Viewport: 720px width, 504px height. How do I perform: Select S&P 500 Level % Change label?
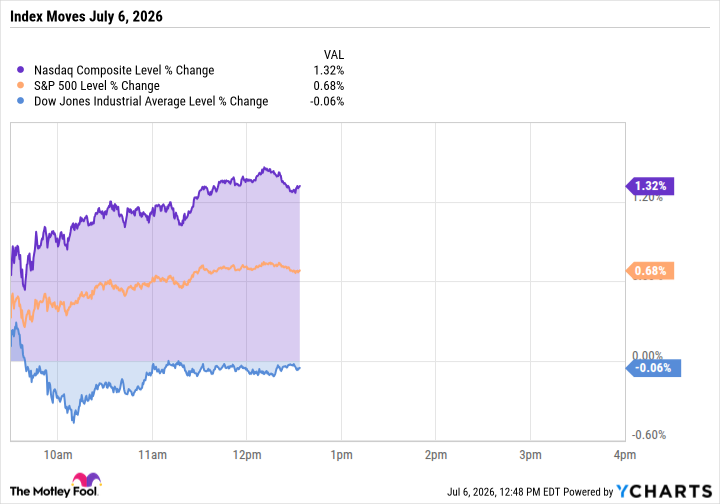[x=97, y=86]
